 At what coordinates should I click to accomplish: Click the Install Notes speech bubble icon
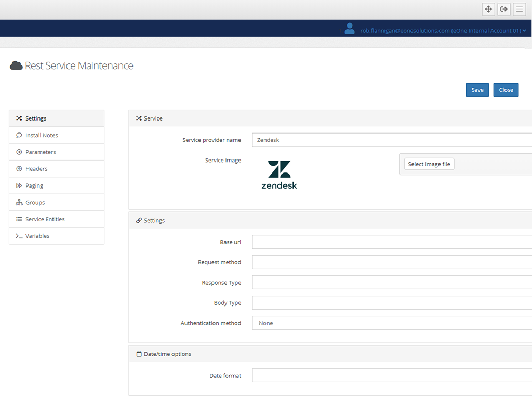18,135
